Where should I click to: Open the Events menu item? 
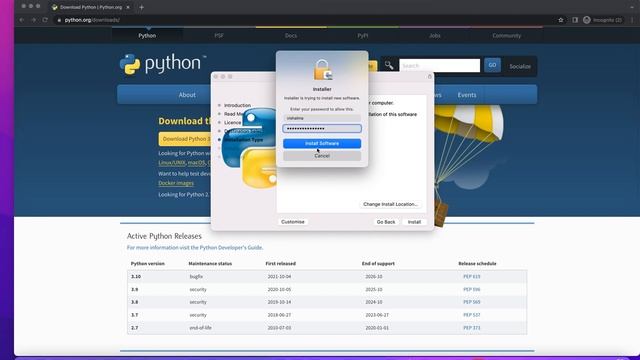pos(467,95)
